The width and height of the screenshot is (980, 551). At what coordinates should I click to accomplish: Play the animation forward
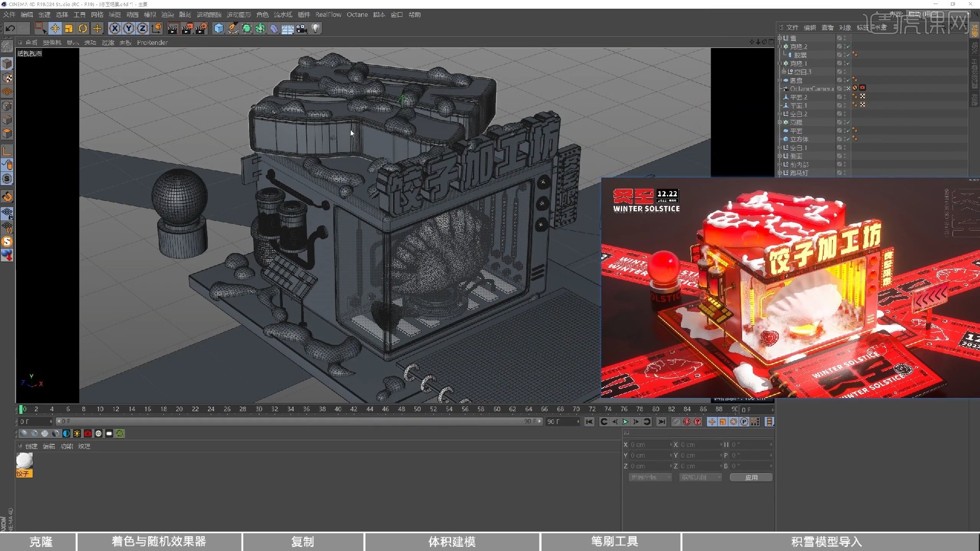click(x=625, y=422)
